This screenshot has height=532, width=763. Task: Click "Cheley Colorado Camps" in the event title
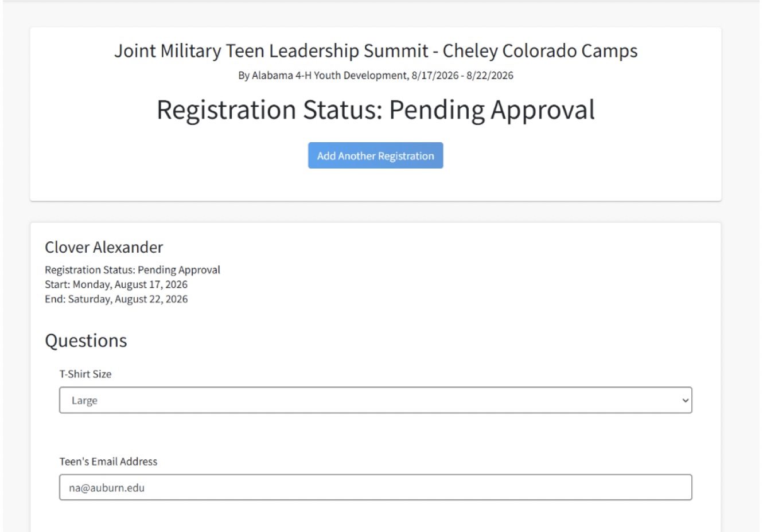click(x=540, y=51)
